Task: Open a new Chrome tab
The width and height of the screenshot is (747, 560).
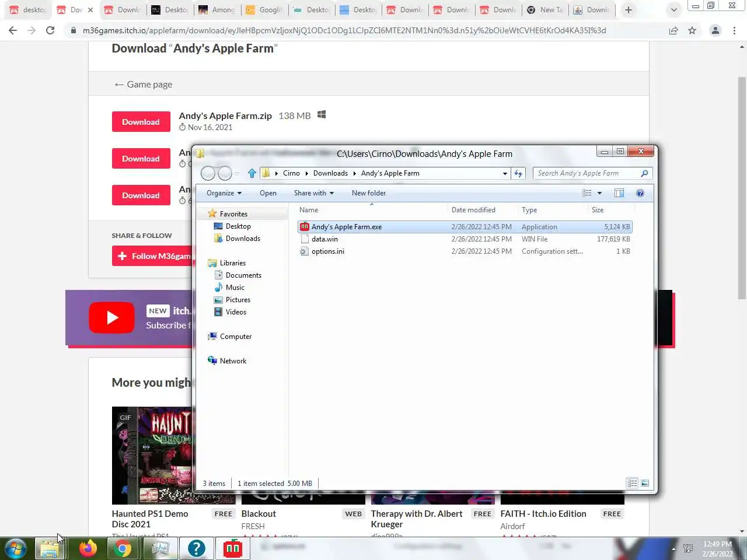Action: click(629, 10)
